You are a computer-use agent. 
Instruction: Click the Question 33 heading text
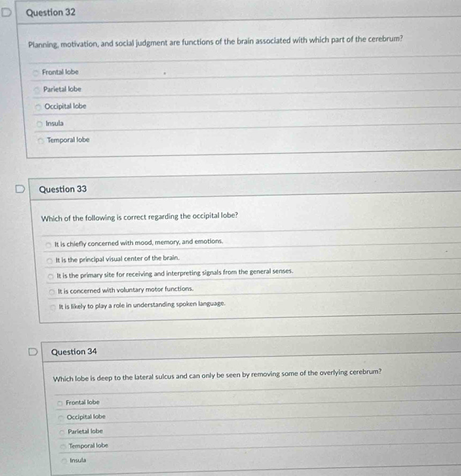(63, 189)
